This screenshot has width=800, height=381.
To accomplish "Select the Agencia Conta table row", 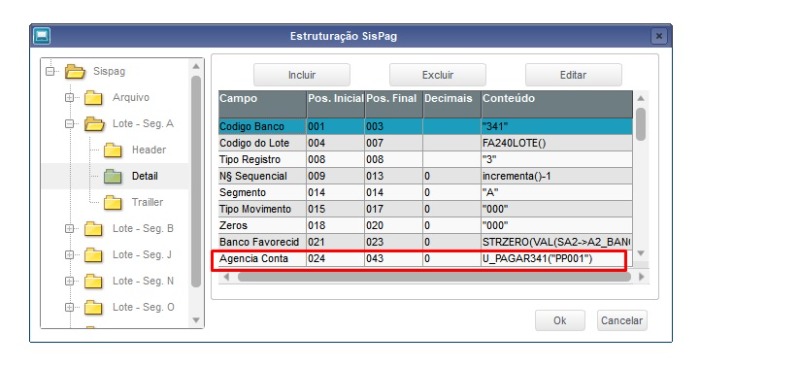I will click(x=426, y=259).
